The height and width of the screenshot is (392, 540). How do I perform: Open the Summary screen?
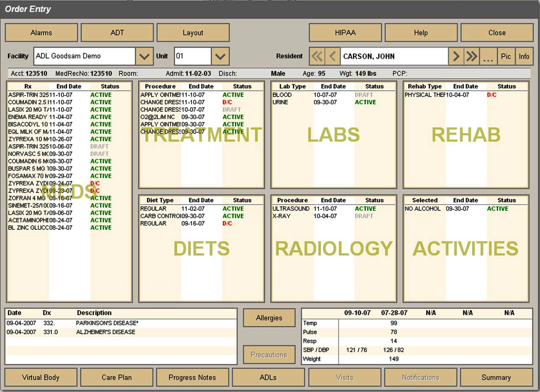coord(496,377)
